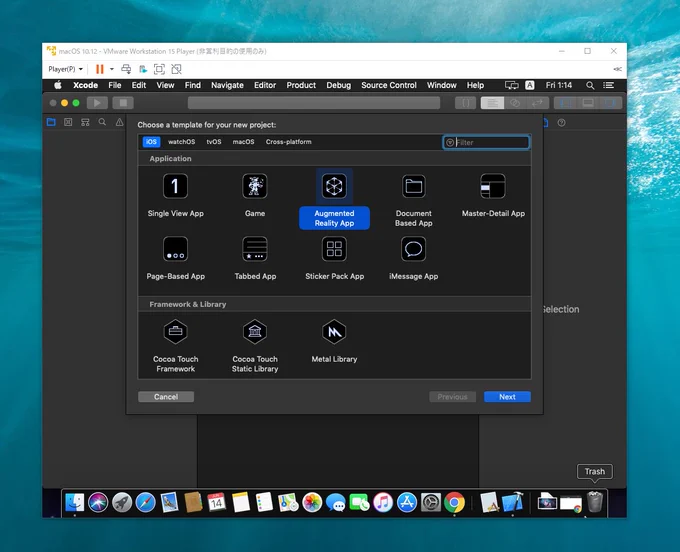The image size is (680, 552).
Task: Open the VMware Player(P) dropdown menu
Action: click(x=65, y=69)
